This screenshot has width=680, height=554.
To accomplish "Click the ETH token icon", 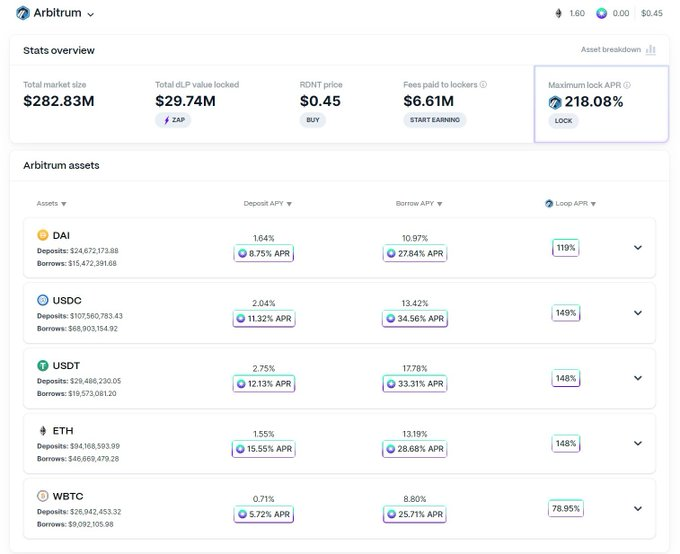I will pos(42,431).
